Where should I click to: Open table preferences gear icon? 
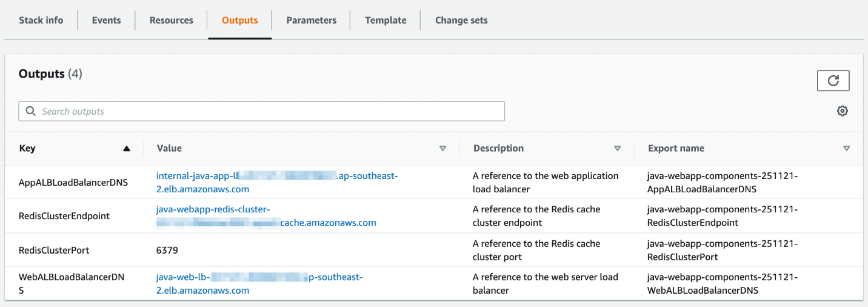[842, 111]
